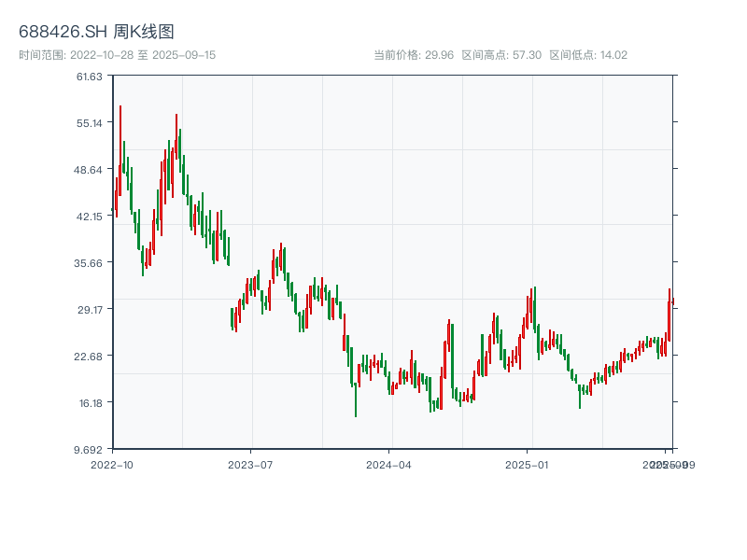Click x-axis label 2025-01
Screen dimensions: 747x560
[527, 465]
